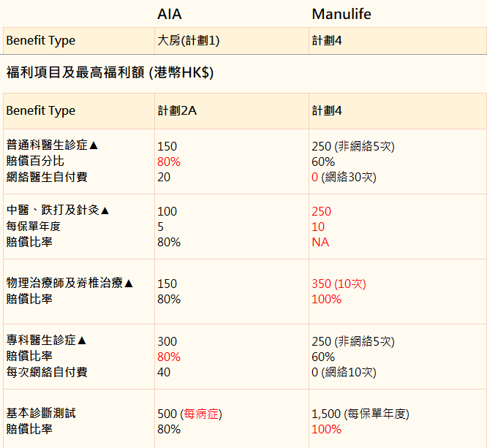The height and width of the screenshot is (448, 487).
Task: Click the AIA column heading
Action: click(169, 15)
